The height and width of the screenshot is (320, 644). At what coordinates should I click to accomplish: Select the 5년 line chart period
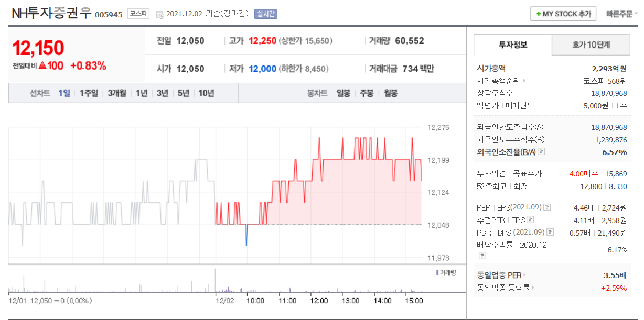[184, 93]
